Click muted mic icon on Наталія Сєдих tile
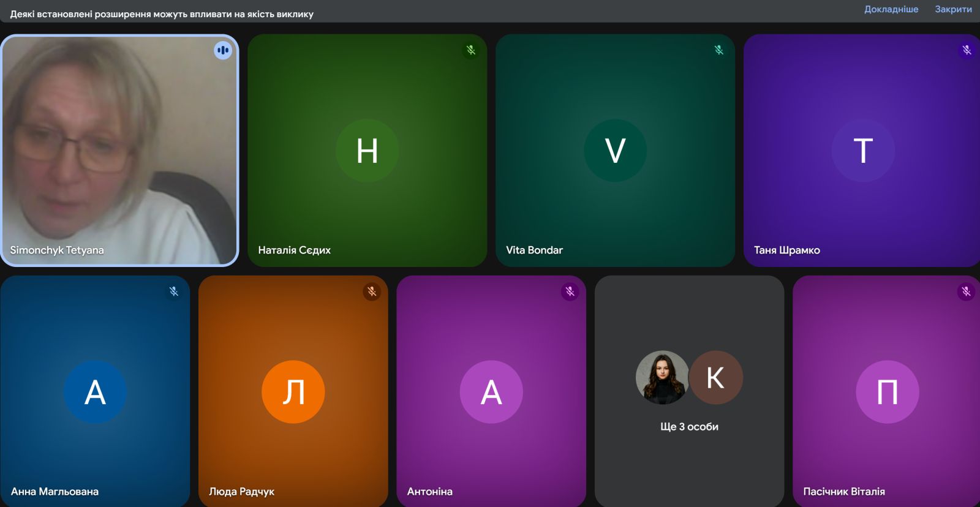This screenshot has width=980, height=507. (x=471, y=50)
